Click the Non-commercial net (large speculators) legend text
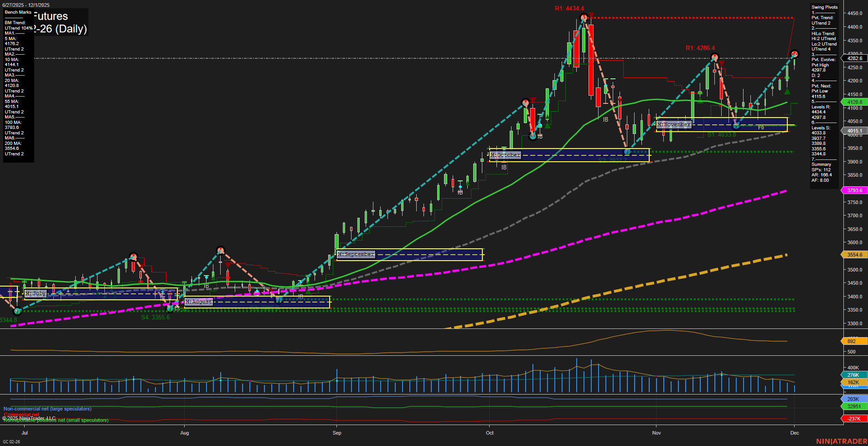 tap(47, 409)
